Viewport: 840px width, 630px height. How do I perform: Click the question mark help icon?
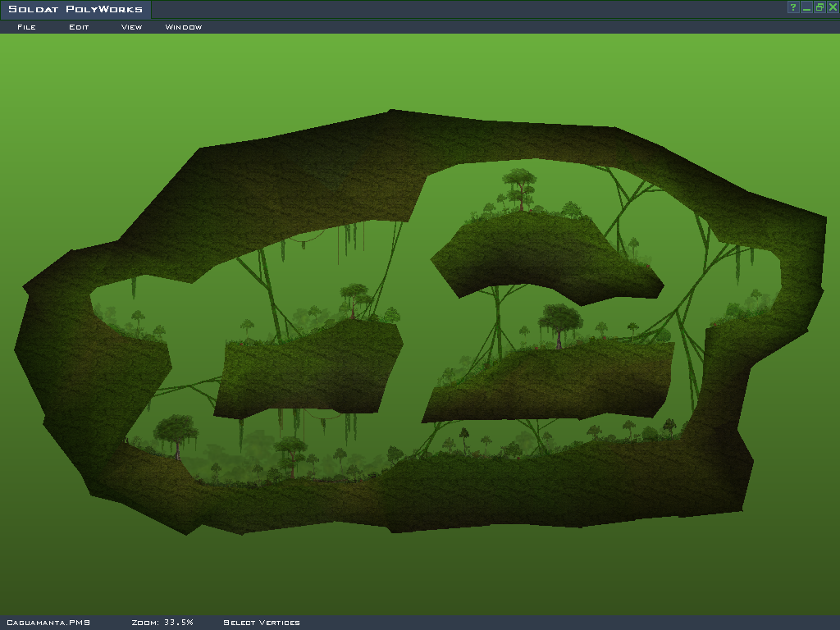(x=793, y=7)
